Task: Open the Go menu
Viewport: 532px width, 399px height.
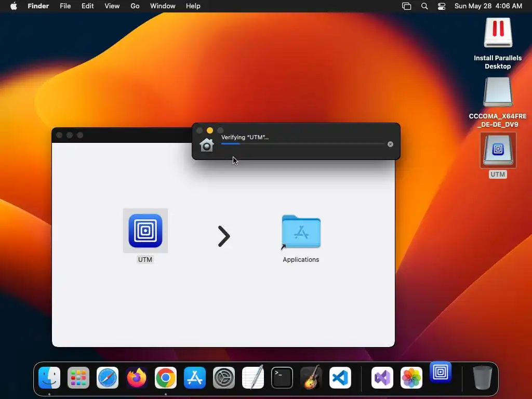Action: point(135,6)
